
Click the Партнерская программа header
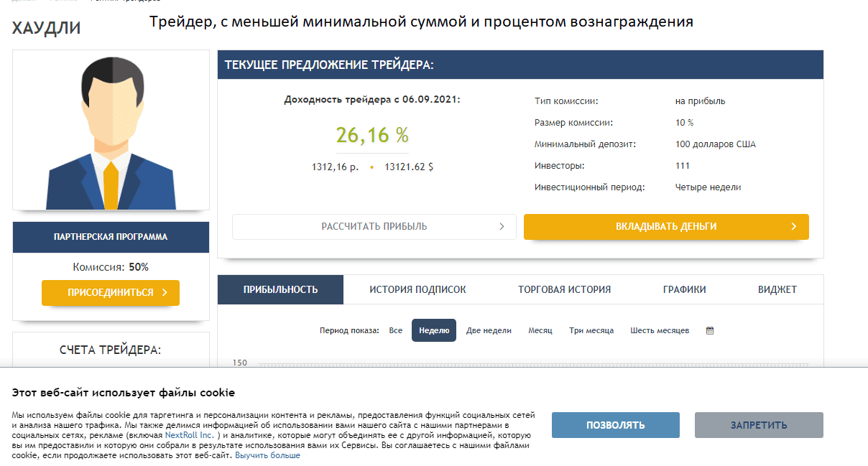pos(111,237)
